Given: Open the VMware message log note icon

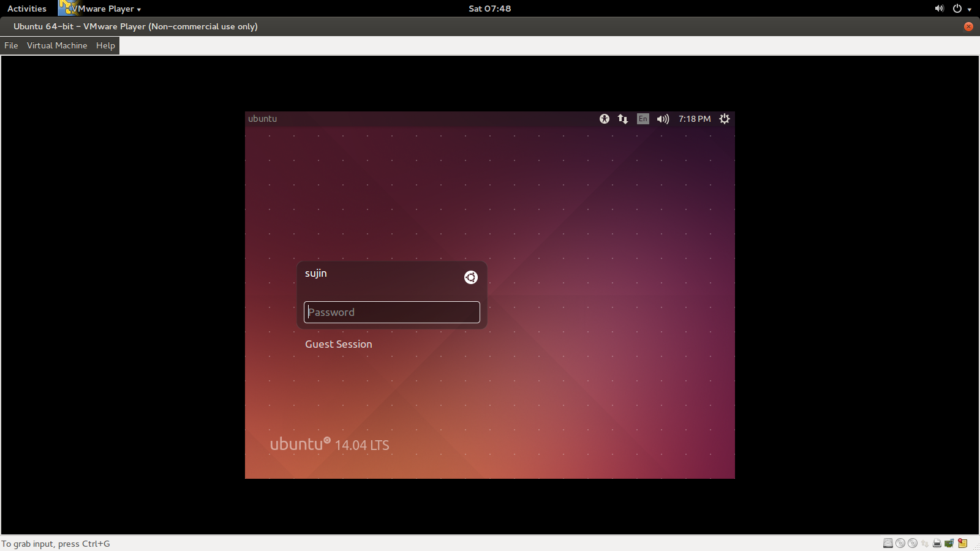Looking at the screenshot, I should (x=962, y=543).
